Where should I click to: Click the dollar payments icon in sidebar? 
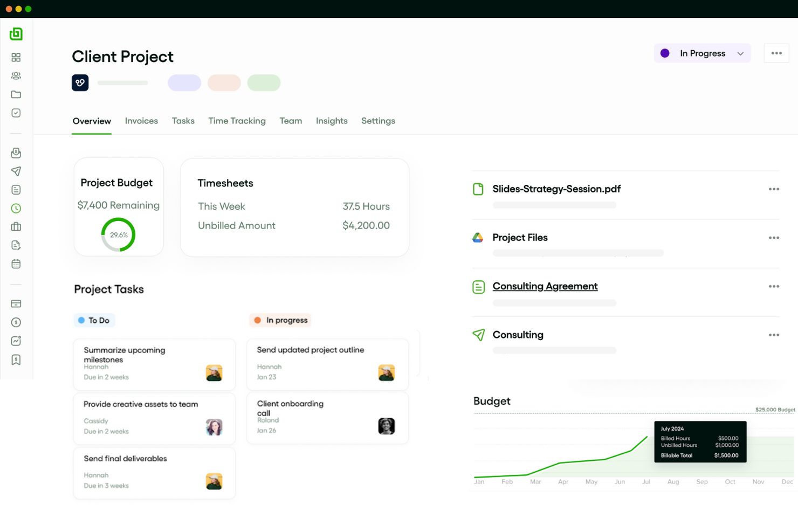click(x=16, y=322)
